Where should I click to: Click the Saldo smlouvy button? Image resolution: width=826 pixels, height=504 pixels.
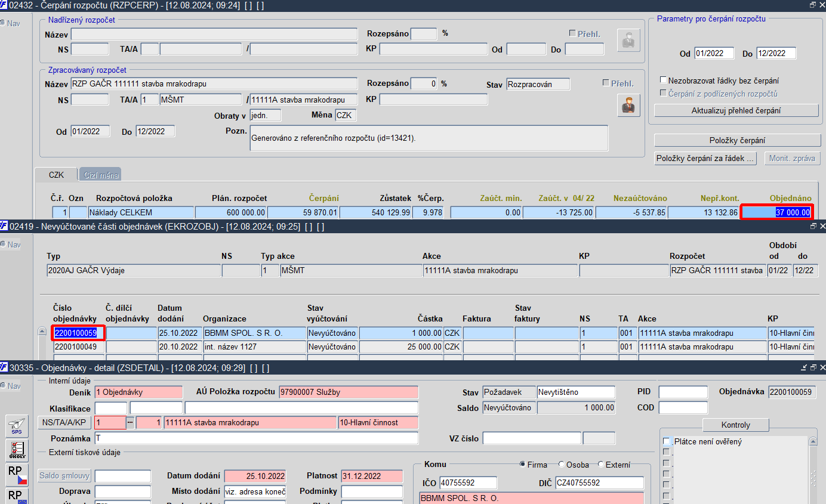click(65, 476)
